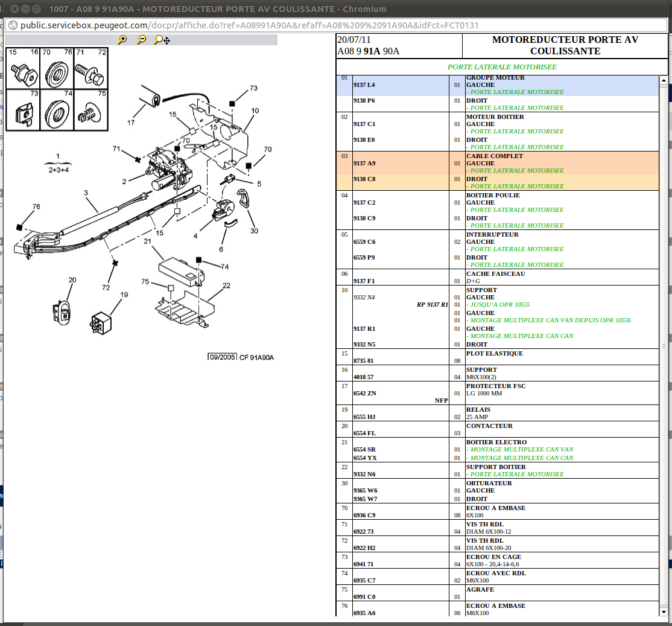The image size is (672, 626).
Task: Select part number 6936 C9
Action: pos(364,516)
